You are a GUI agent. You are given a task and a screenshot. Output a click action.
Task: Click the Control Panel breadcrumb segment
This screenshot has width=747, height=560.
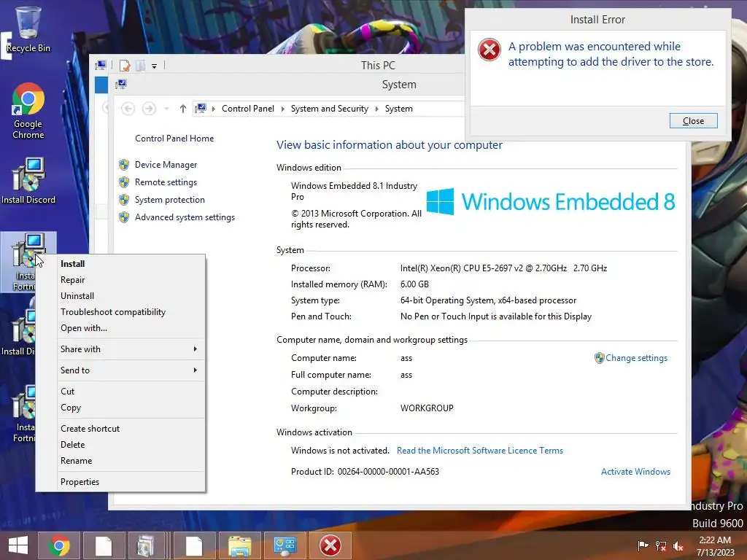pos(248,109)
